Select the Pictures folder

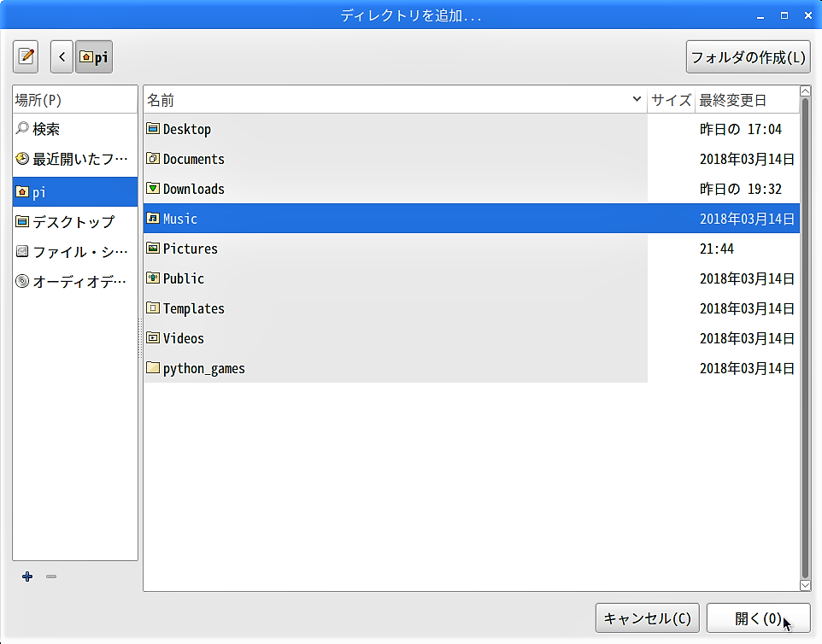tap(190, 249)
